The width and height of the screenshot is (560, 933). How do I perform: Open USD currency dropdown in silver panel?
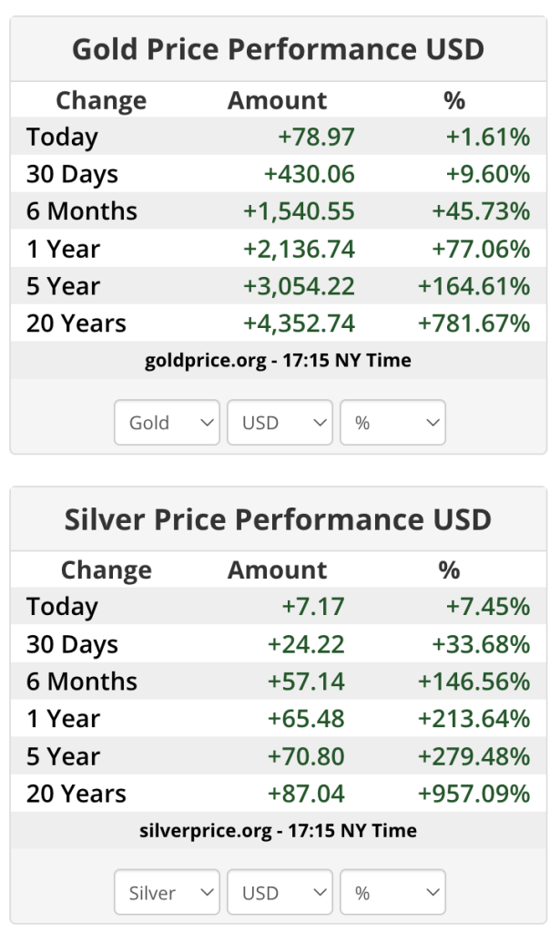pos(280,893)
